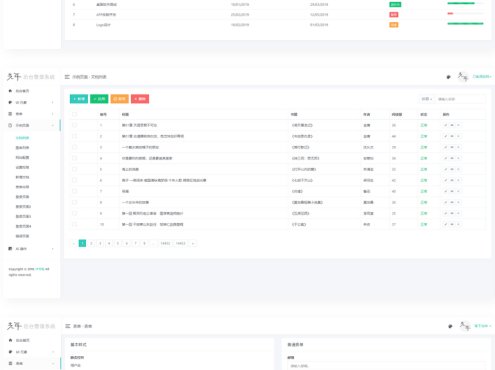Select the highlighted teal active sidebar submenu item

point(22,138)
